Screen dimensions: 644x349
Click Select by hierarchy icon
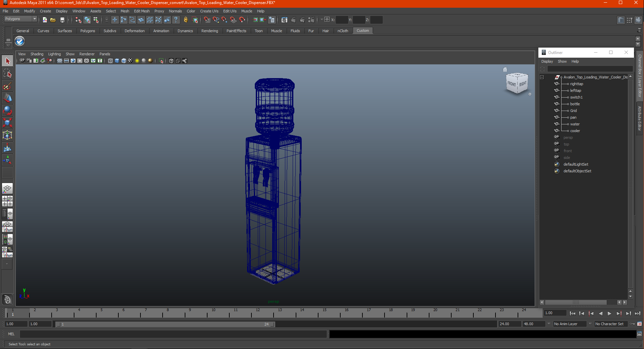click(78, 20)
